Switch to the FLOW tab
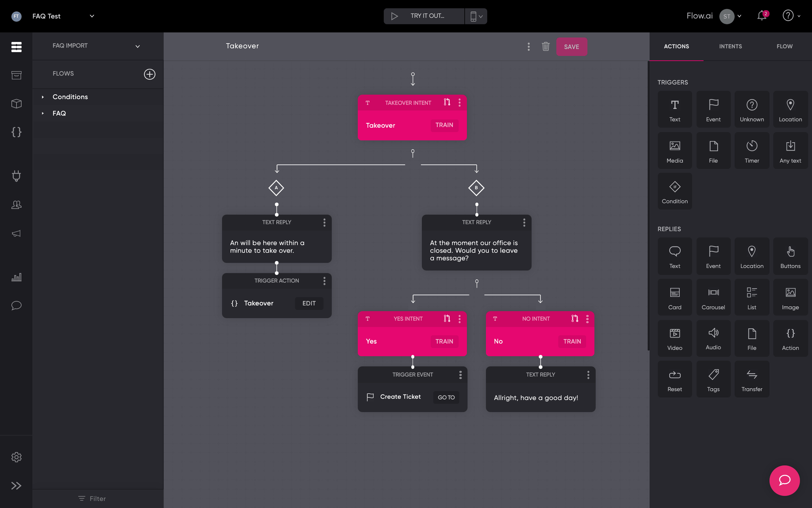 pyautogui.click(x=784, y=46)
